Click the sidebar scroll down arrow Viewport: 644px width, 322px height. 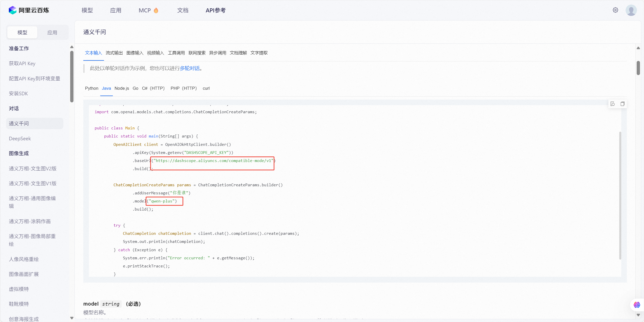72,318
